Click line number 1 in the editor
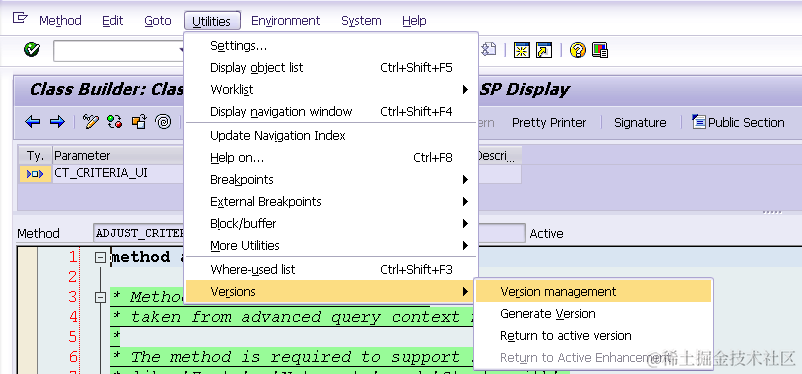The height and width of the screenshot is (374, 802). [x=72, y=257]
